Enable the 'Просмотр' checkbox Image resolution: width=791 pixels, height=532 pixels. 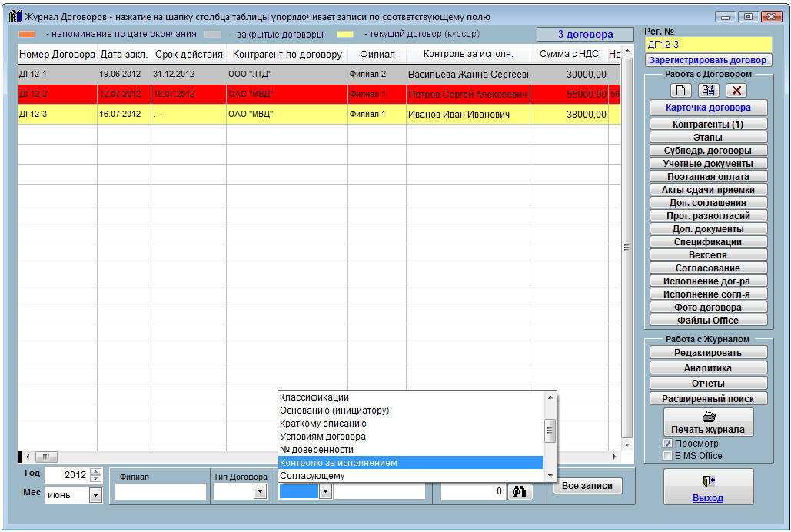[667, 444]
